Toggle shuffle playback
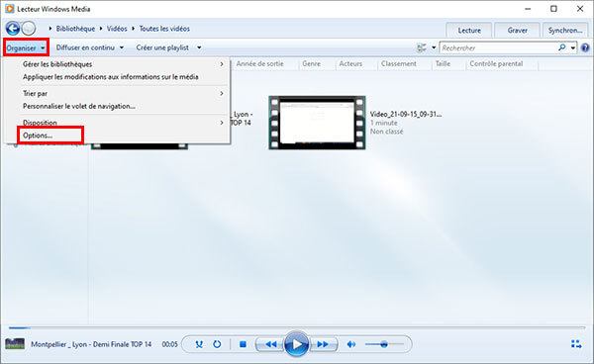Image resolution: width=594 pixels, height=364 pixels. point(199,344)
